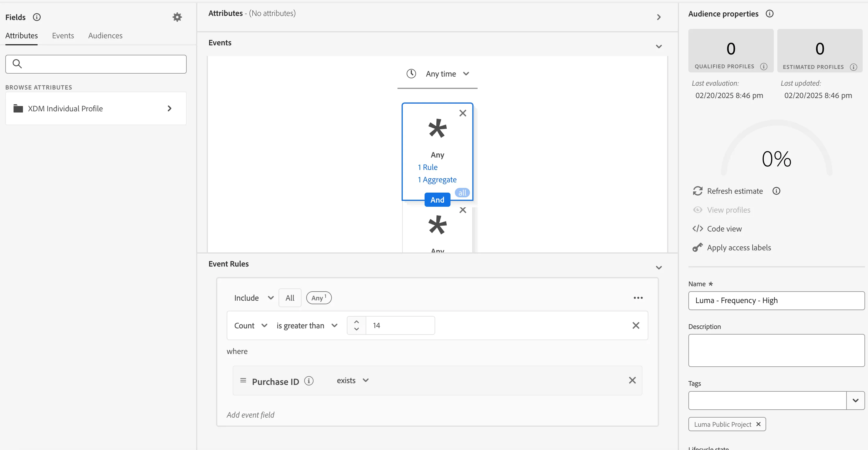Click the Estimated Profiles info icon
The height and width of the screenshot is (450, 868).
[854, 67]
